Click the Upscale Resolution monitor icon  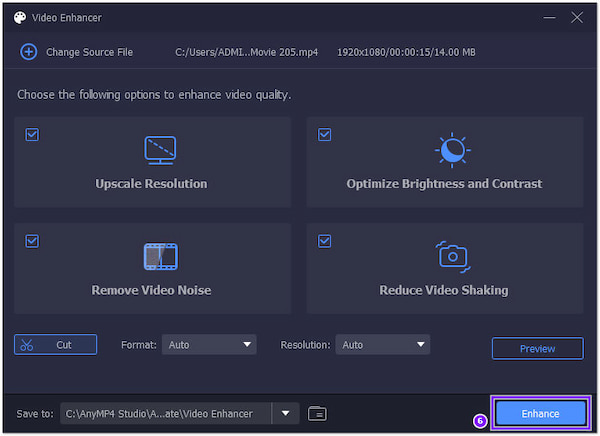[160, 150]
